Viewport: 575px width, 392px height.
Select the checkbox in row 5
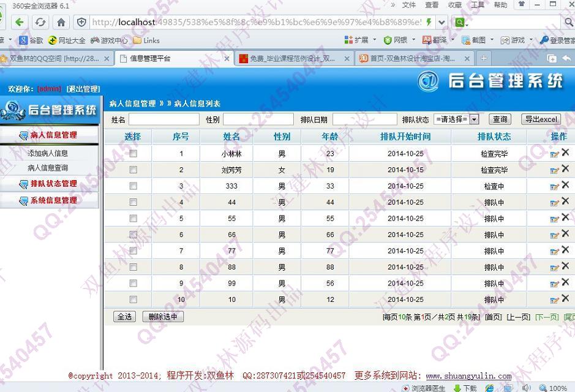[133, 219]
